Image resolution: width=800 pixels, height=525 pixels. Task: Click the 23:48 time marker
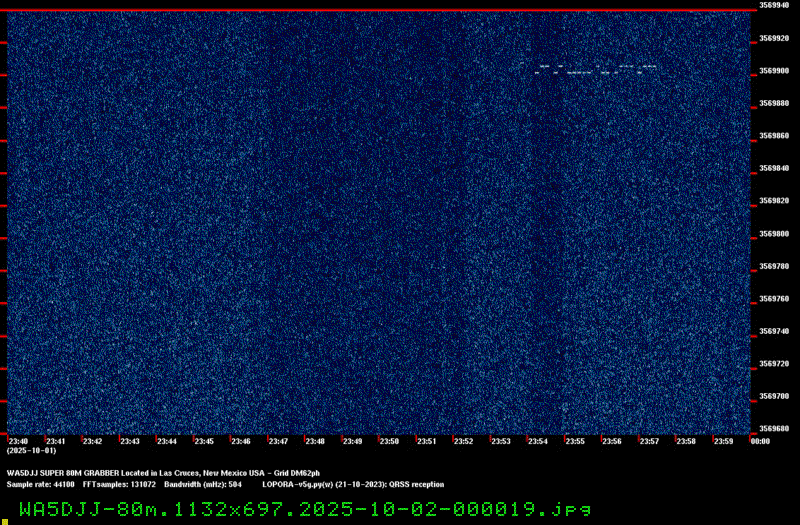tap(315, 441)
